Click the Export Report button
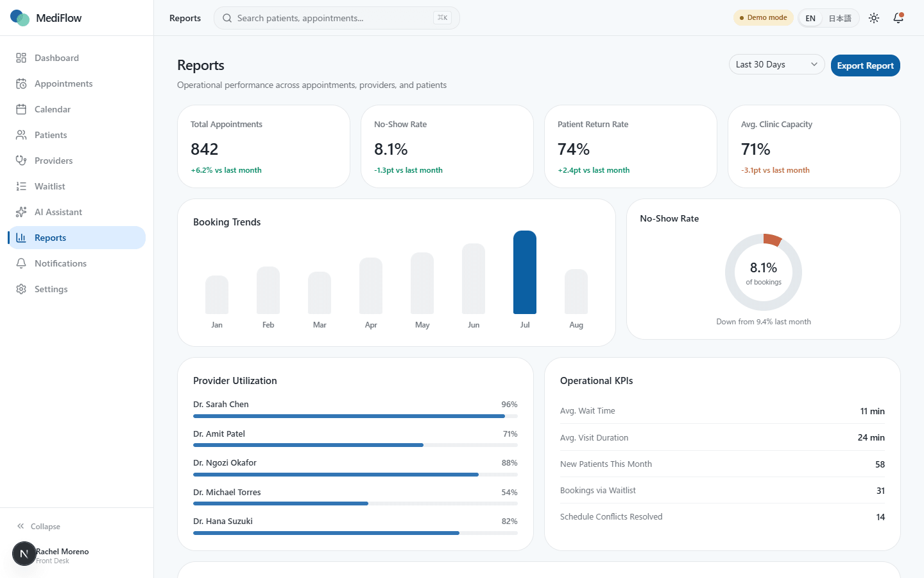This screenshot has width=924, height=578. click(x=865, y=66)
